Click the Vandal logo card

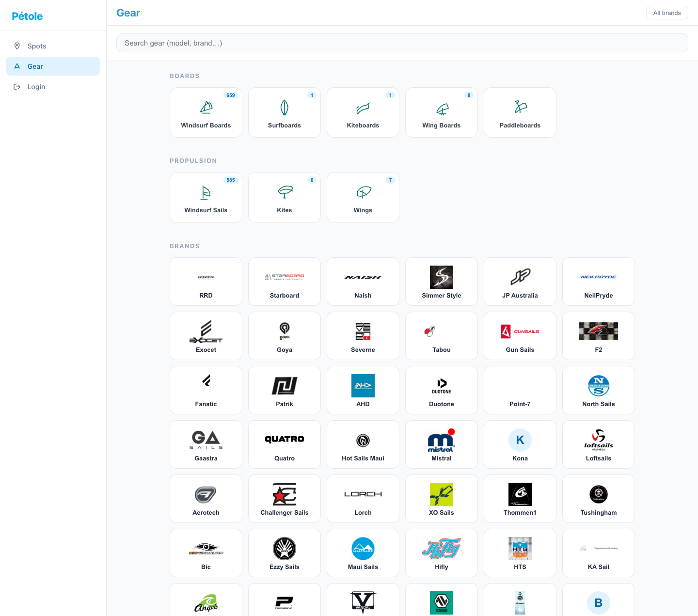click(363, 600)
